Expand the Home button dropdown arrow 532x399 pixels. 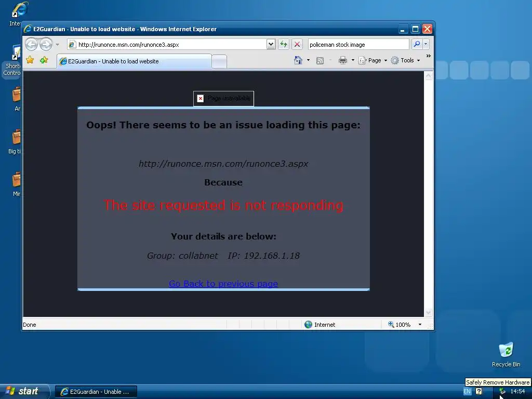[x=308, y=60]
